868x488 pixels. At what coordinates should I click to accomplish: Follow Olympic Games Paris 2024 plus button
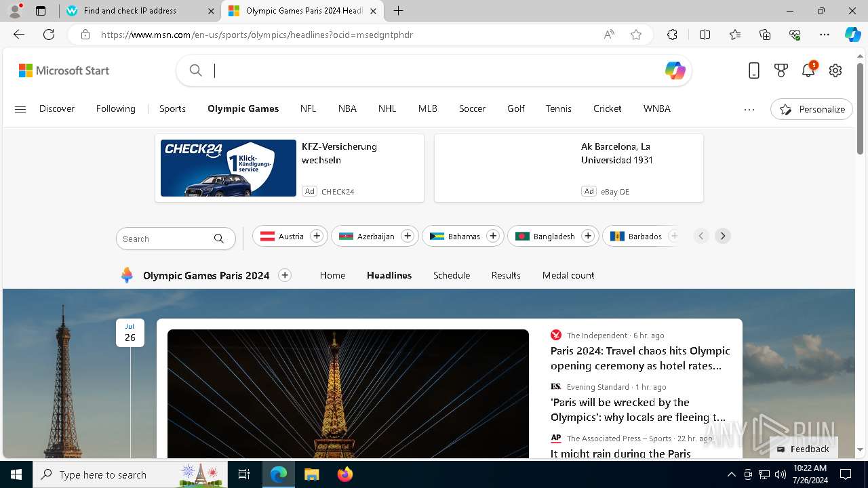coord(285,275)
